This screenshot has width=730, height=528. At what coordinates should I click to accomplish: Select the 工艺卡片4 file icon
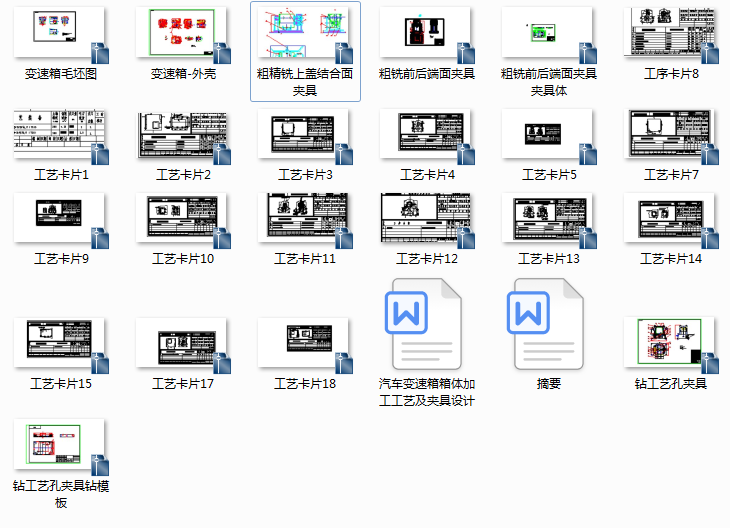coord(426,135)
